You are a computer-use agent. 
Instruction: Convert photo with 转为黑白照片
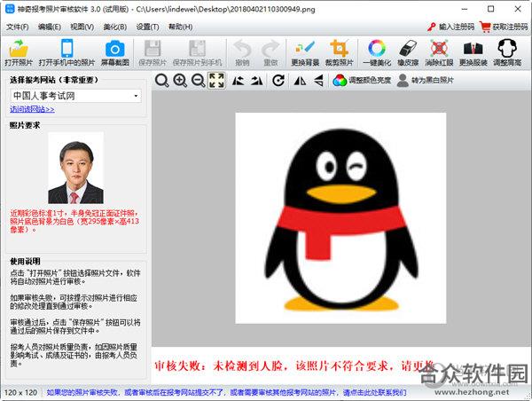(425, 81)
